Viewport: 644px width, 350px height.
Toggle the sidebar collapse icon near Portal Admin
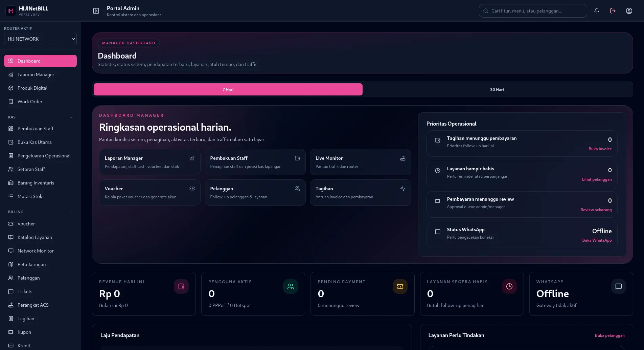click(x=96, y=10)
